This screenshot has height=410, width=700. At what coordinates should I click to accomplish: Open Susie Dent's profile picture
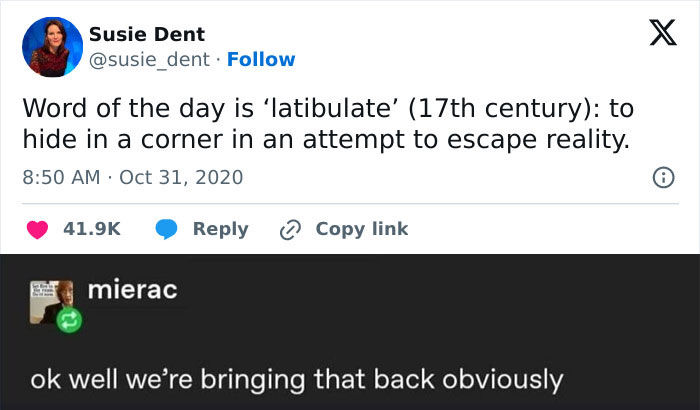tap(52, 47)
